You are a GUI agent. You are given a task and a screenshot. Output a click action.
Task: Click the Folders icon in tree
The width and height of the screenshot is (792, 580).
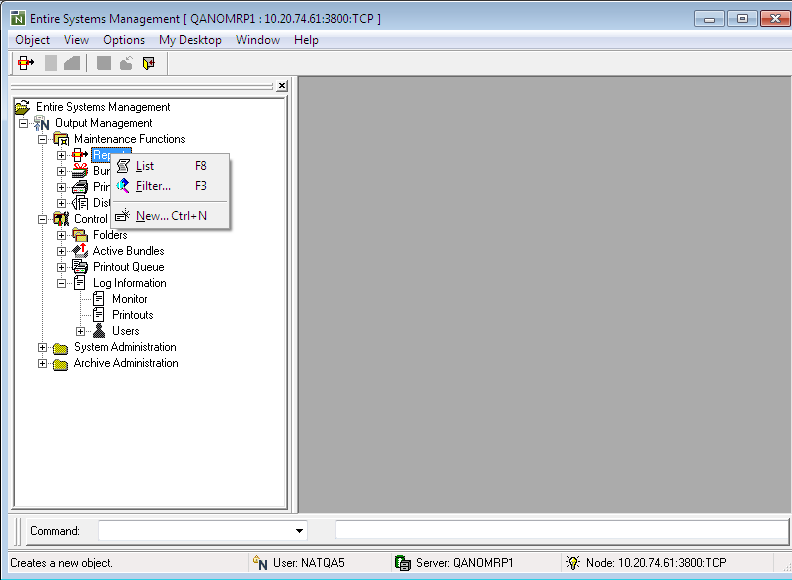[80, 235]
